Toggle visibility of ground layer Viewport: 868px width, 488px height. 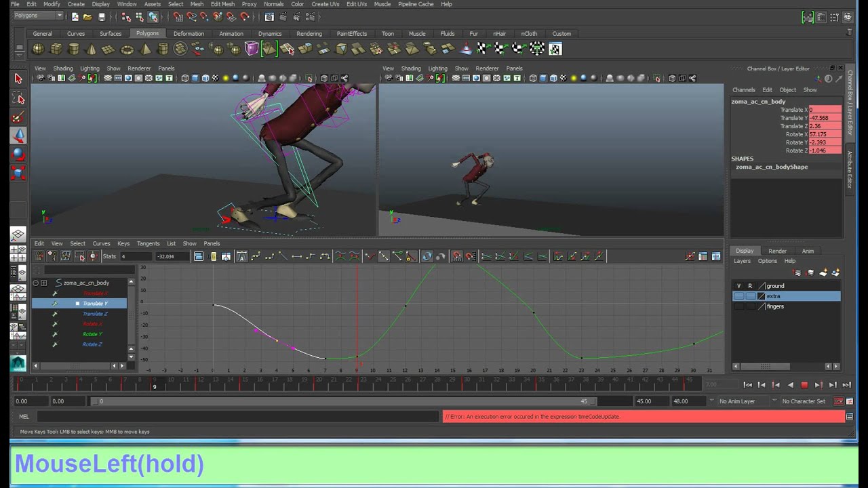[739, 286]
